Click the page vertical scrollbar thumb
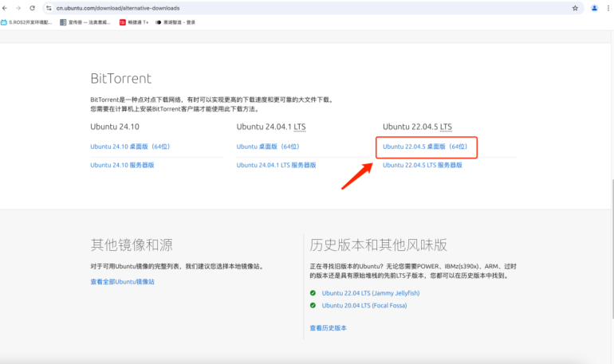The height and width of the screenshot is (364, 614). (612, 249)
